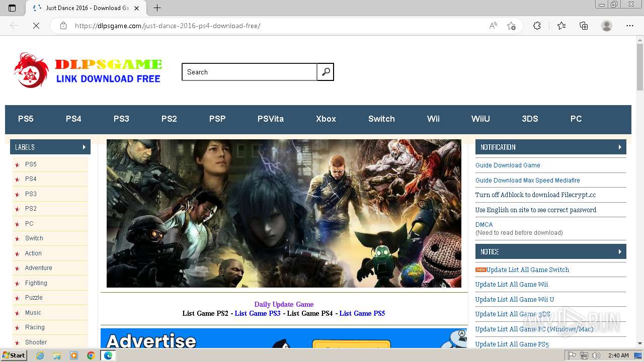The height and width of the screenshot is (362, 644).
Task: Open the List Game PS5 link
Action: tap(362, 313)
